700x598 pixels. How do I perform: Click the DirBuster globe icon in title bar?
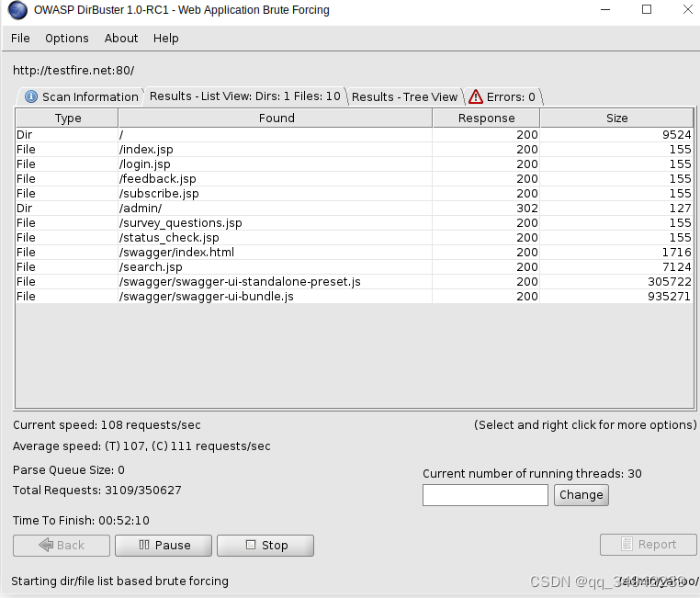click(17, 10)
